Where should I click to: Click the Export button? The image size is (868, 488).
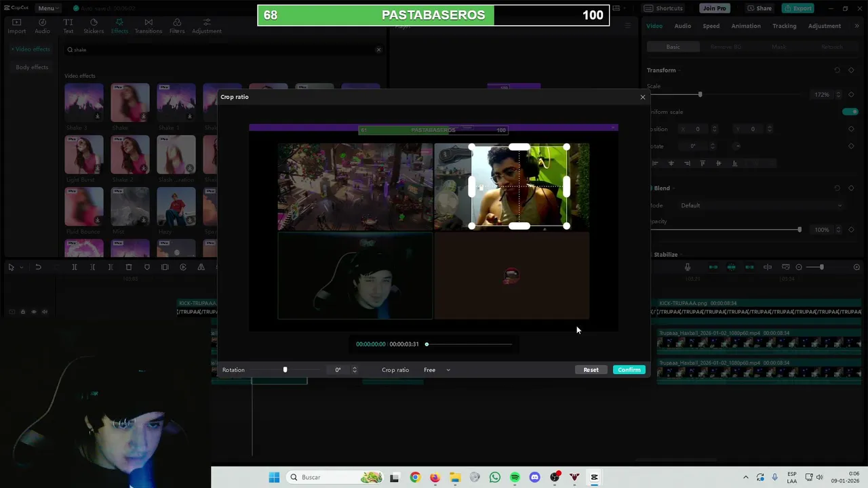(x=797, y=8)
